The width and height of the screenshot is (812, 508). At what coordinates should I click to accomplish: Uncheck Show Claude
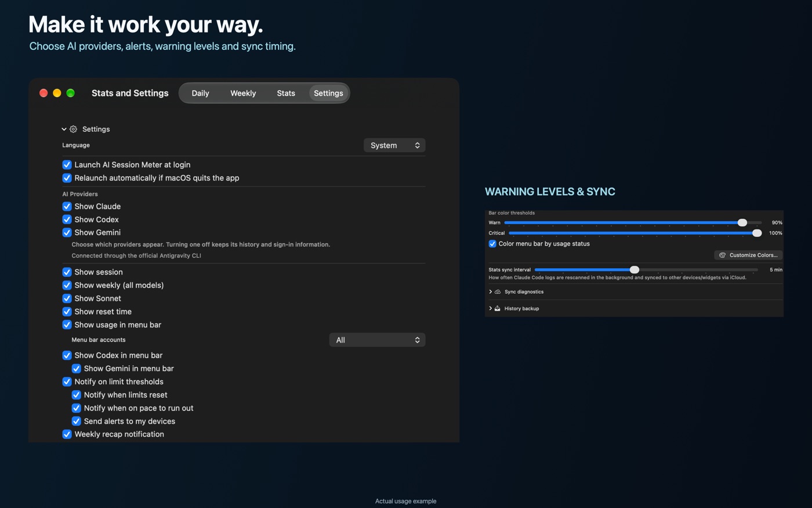(67, 206)
